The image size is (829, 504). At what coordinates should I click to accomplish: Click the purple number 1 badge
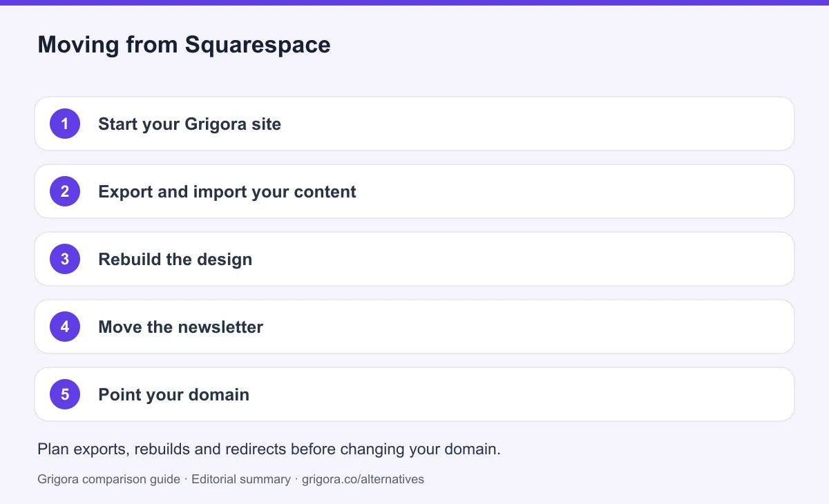(x=65, y=124)
